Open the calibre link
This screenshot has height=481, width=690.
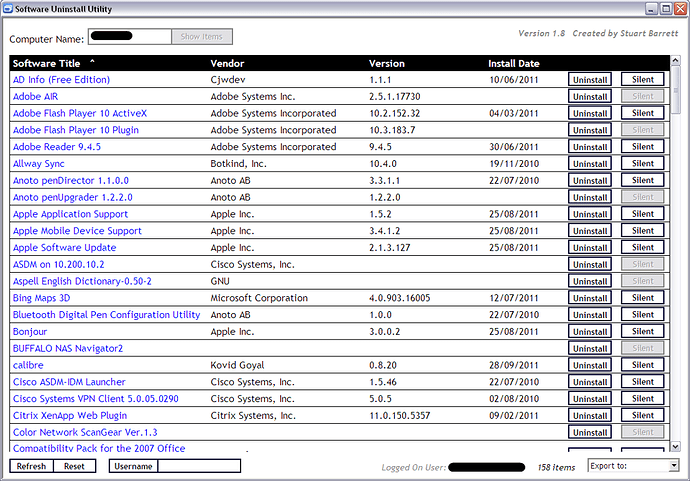[x=28, y=365]
